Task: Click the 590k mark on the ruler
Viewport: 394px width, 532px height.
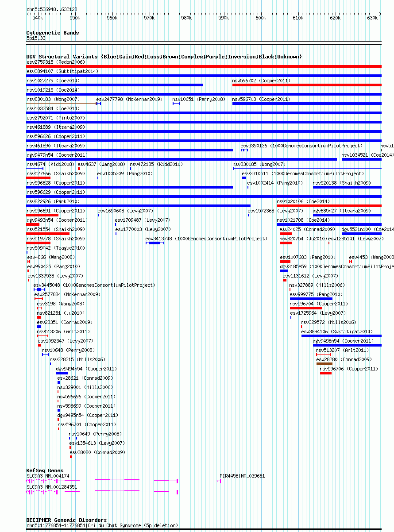Action: 224,18
